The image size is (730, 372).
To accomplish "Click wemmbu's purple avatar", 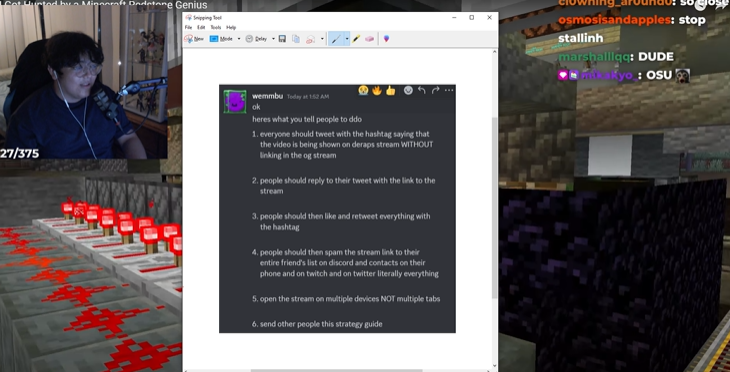I will [x=235, y=101].
